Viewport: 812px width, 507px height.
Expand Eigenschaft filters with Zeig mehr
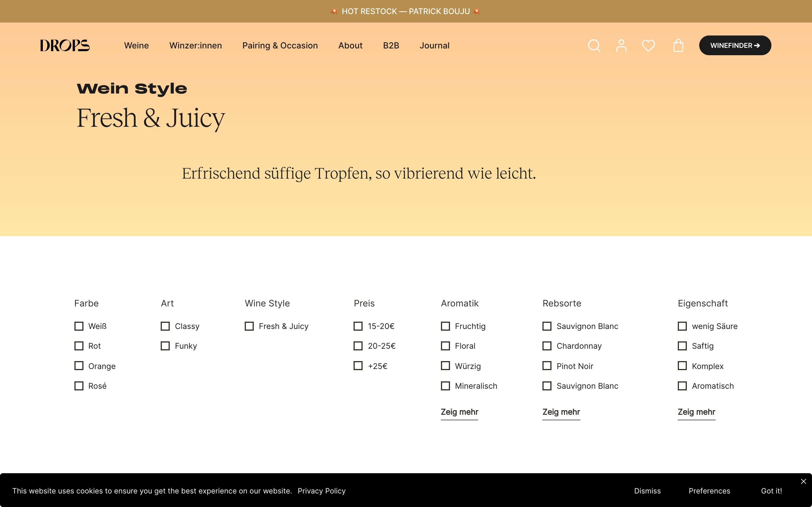[x=696, y=412]
